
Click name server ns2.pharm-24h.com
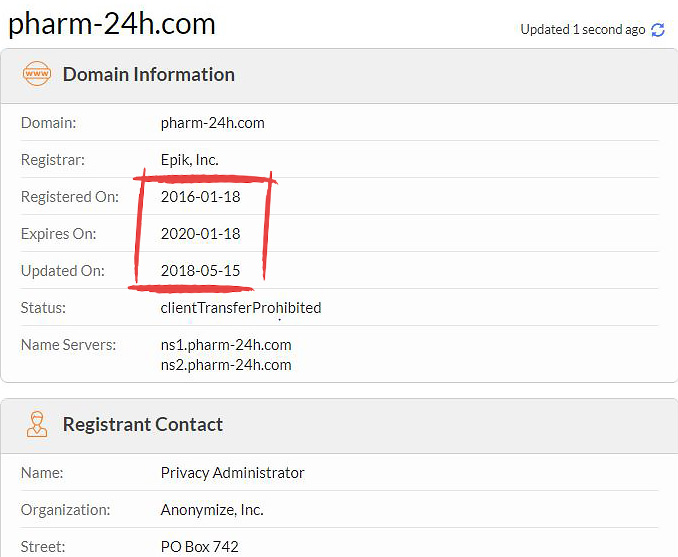click(x=226, y=365)
